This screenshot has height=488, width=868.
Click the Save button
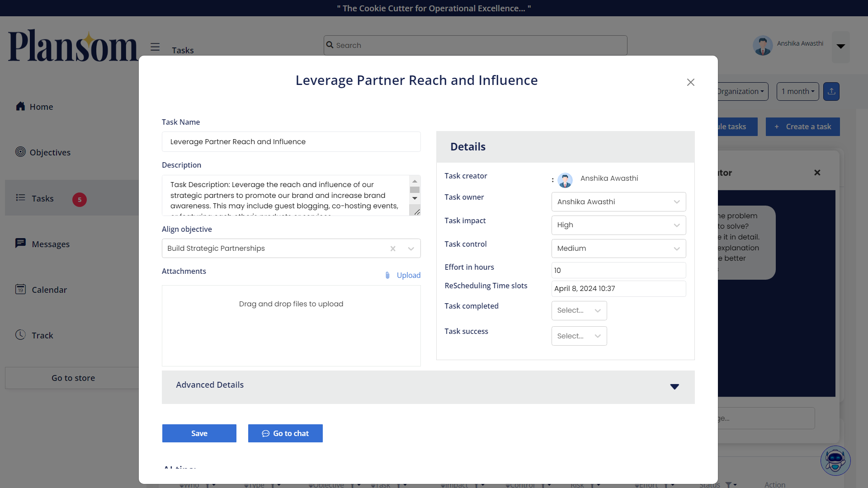coord(199,433)
